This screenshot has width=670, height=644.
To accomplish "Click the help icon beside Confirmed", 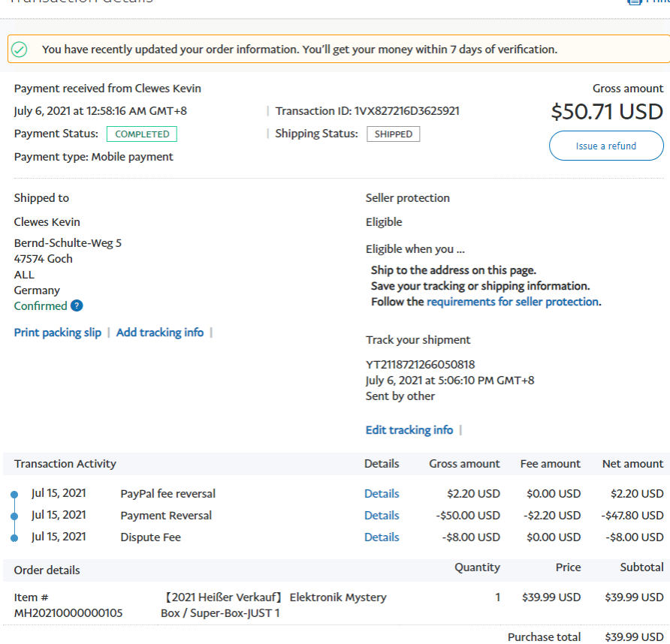I will pos(77,306).
